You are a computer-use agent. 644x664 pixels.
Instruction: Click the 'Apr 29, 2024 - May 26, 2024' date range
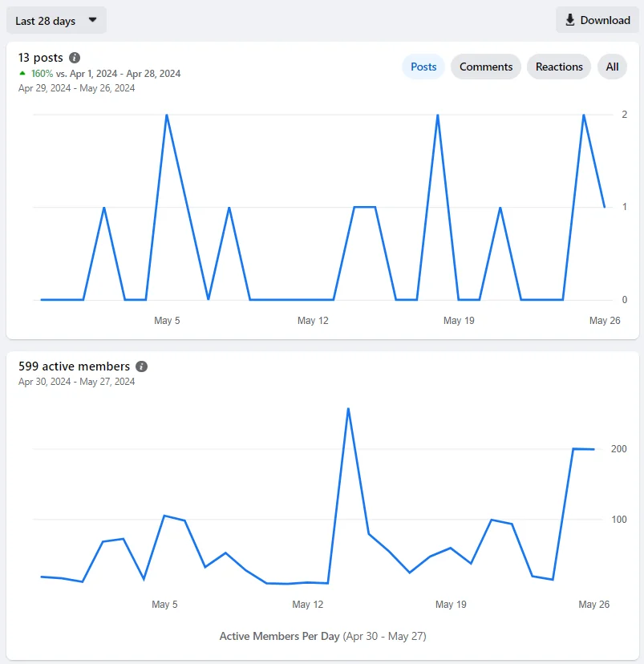77,88
